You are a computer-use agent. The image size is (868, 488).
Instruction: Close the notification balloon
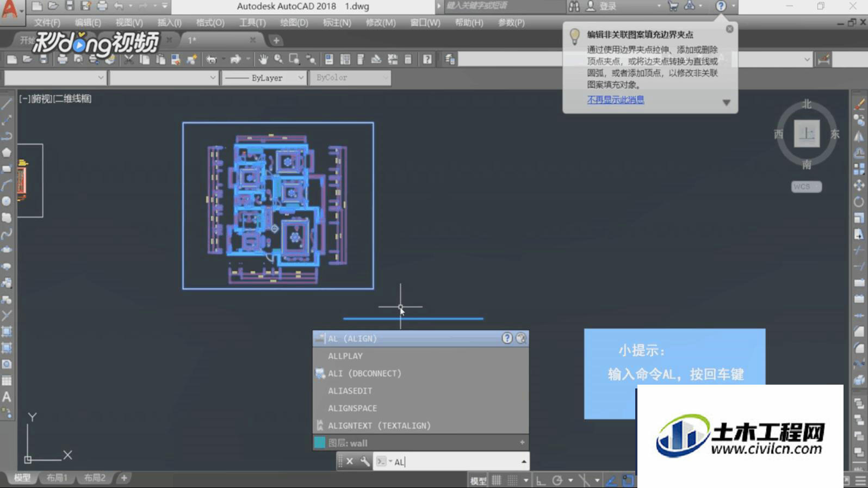pyautogui.click(x=730, y=29)
